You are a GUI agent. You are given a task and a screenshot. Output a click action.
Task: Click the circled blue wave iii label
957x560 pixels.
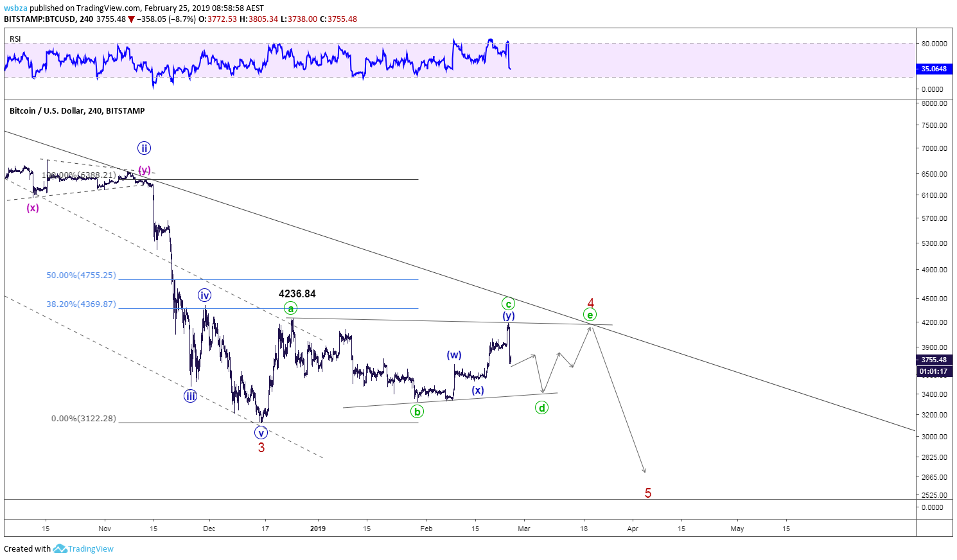(x=190, y=396)
